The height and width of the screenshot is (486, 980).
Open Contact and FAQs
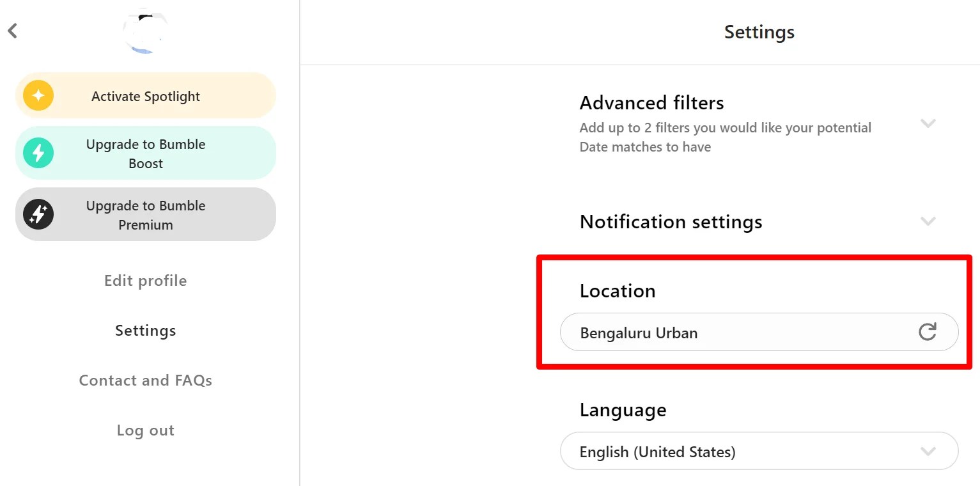point(145,380)
